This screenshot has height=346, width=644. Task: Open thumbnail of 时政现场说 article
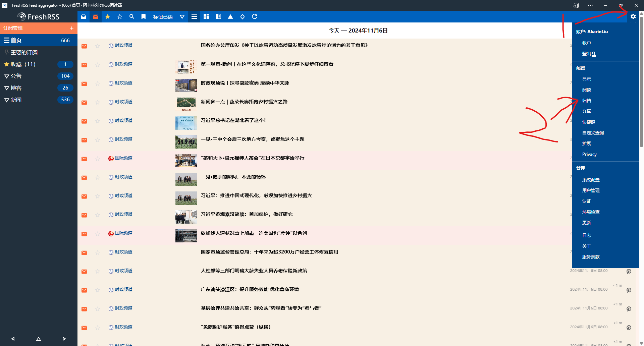(x=186, y=85)
